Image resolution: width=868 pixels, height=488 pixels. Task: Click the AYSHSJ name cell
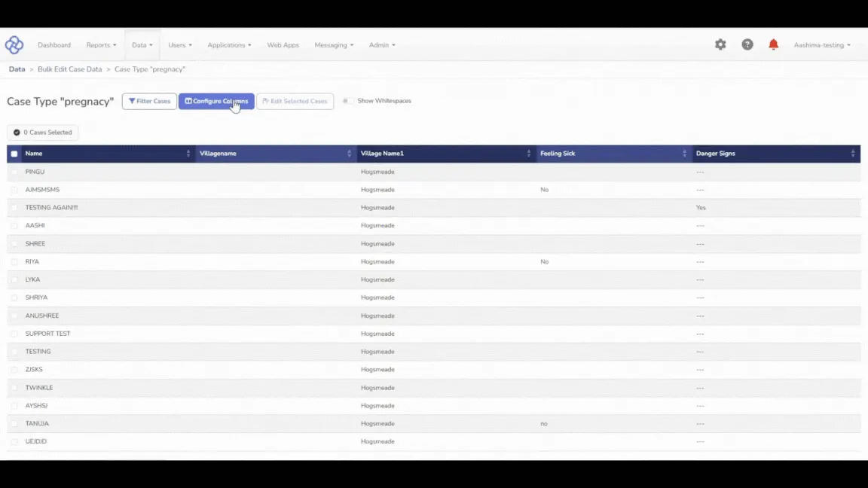(x=36, y=406)
